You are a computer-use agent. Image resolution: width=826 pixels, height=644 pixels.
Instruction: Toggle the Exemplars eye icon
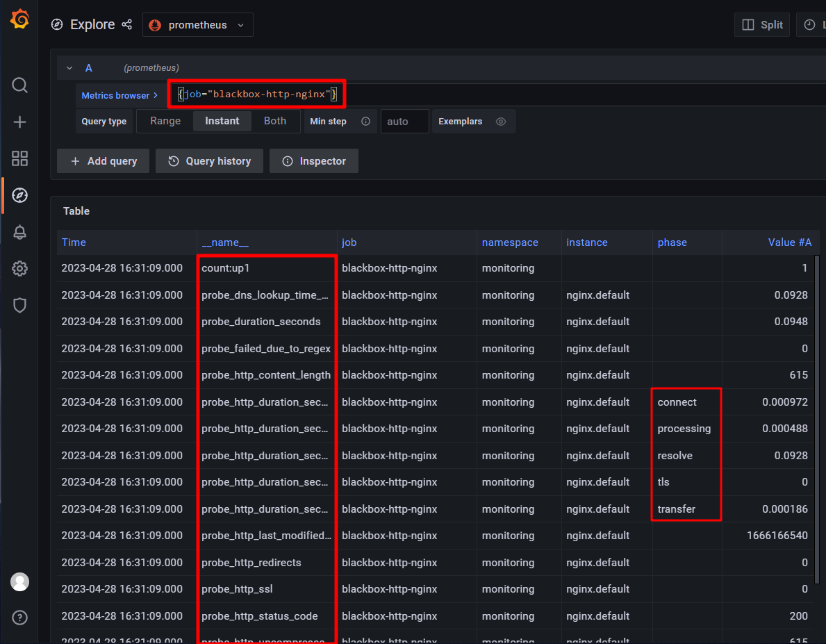coord(501,122)
